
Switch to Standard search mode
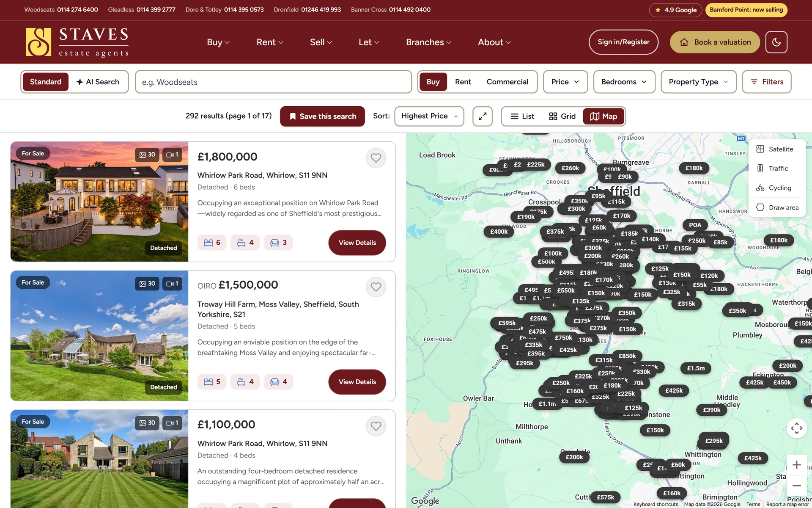(x=46, y=82)
